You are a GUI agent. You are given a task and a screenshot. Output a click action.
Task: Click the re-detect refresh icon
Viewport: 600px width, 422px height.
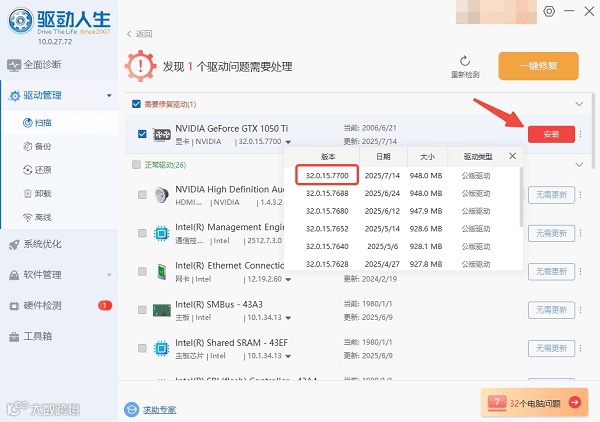point(465,61)
